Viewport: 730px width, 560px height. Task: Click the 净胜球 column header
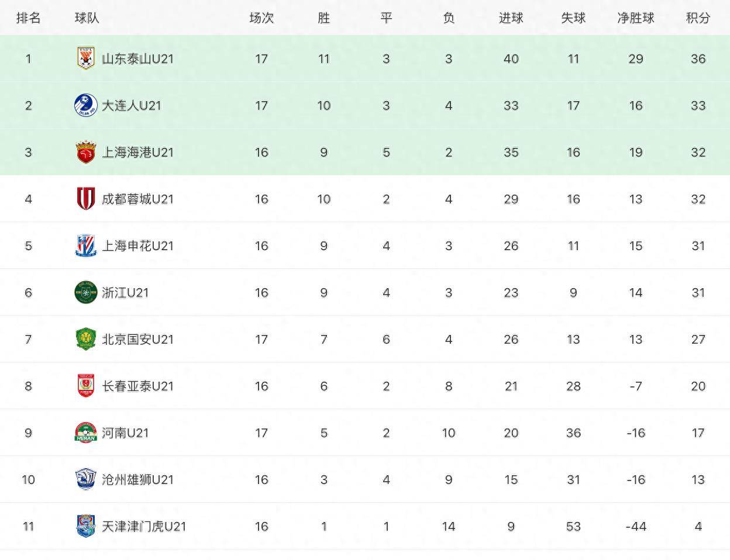[x=635, y=18]
